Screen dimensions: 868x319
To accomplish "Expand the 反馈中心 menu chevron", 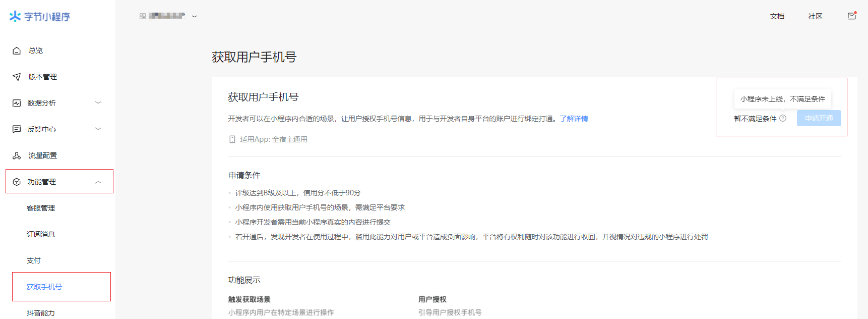I will click(98, 129).
